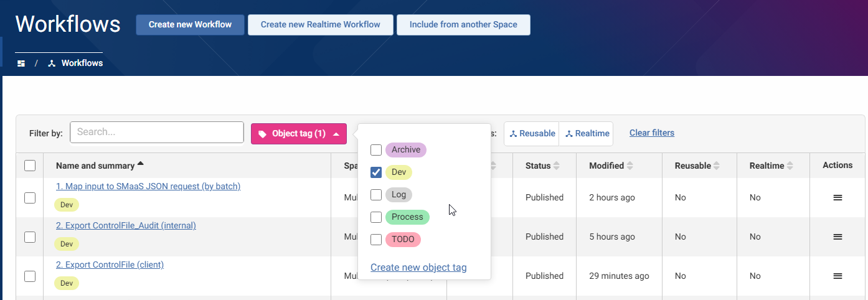Click the Workflows breadcrumb text
868x300 pixels.
click(x=82, y=63)
